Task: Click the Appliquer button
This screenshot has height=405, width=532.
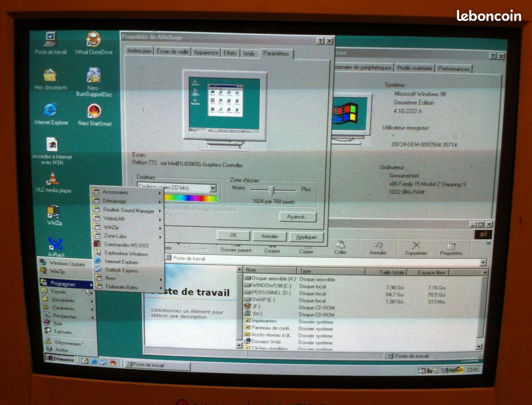Action: click(x=306, y=237)
